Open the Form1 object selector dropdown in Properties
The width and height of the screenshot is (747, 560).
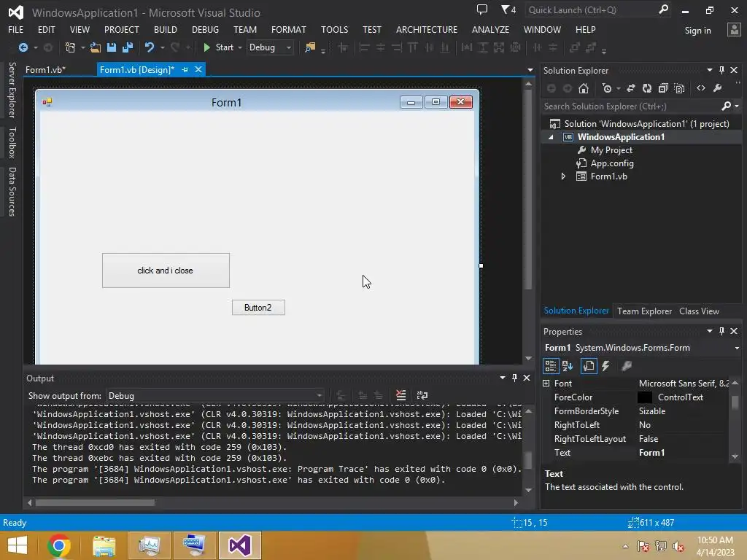[737, 348]
